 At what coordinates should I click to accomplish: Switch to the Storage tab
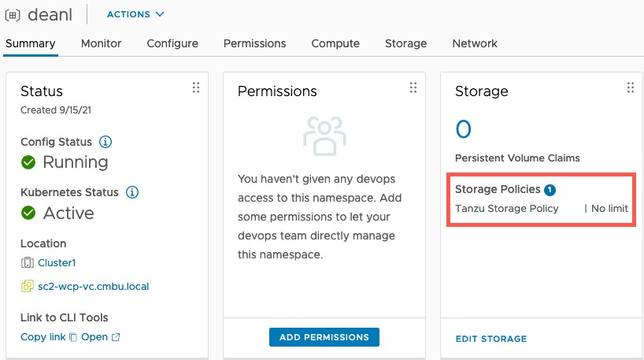click(x=405, y=43)
